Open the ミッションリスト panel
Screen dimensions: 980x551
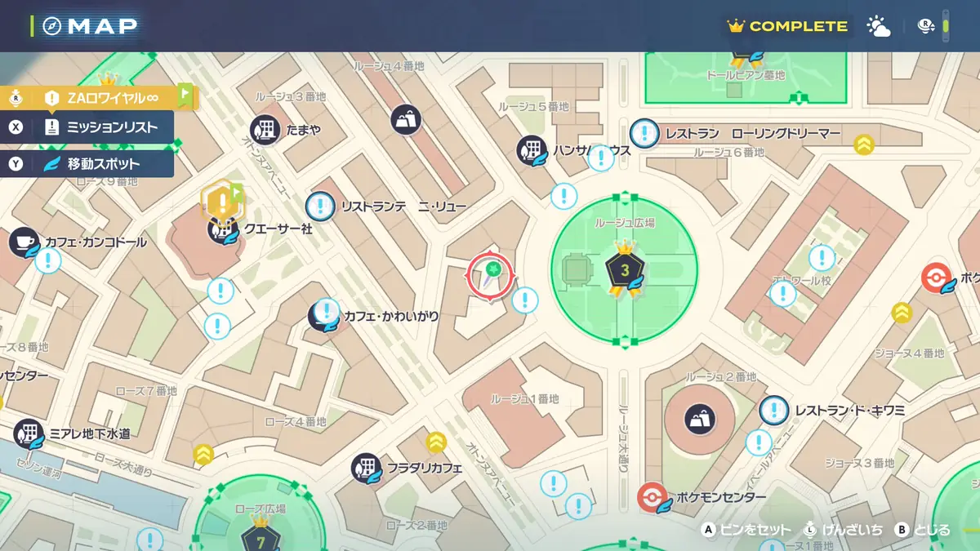coord(98,127)
